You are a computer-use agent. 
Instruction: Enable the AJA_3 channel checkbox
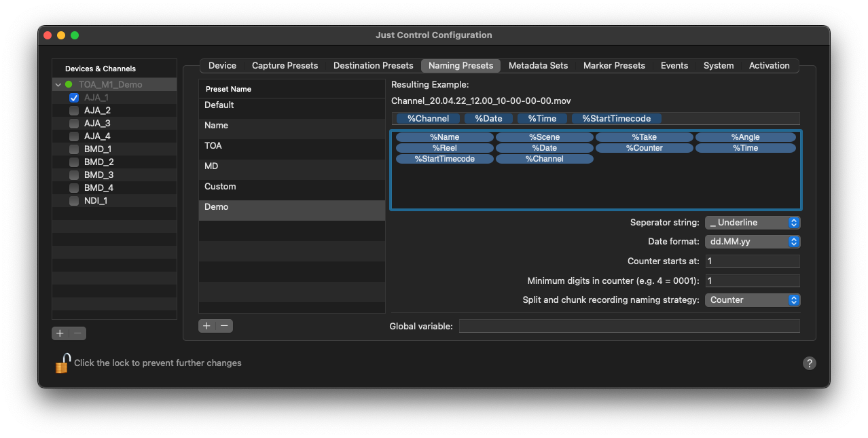pos(74,124)
